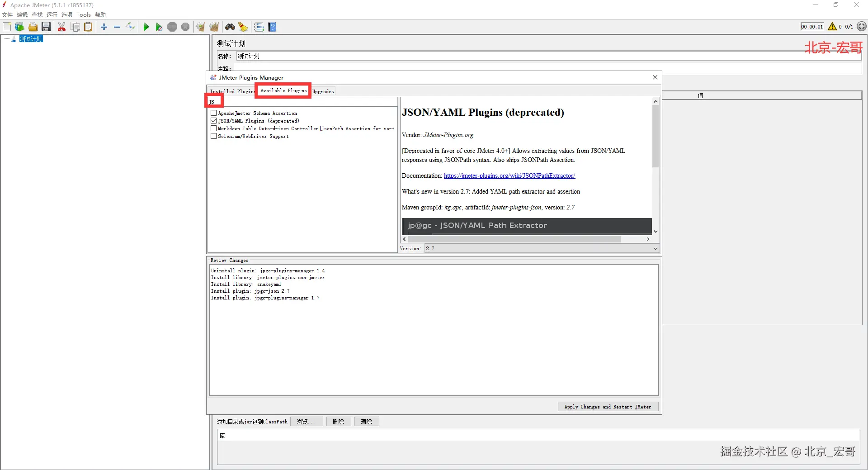Open the 运行 menu
Viewport: 868px width, 470px height.
click(x=52, y=15)
